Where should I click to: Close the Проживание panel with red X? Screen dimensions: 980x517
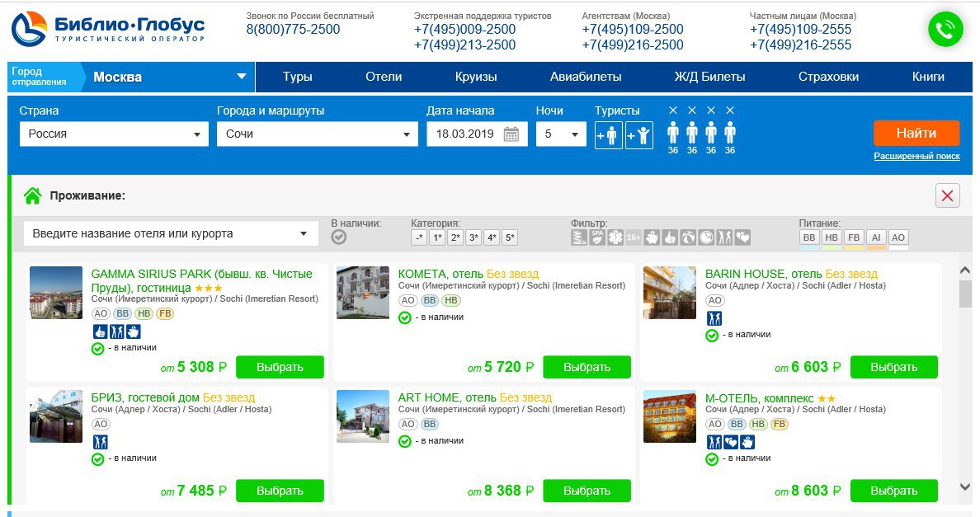click(948, 196)
